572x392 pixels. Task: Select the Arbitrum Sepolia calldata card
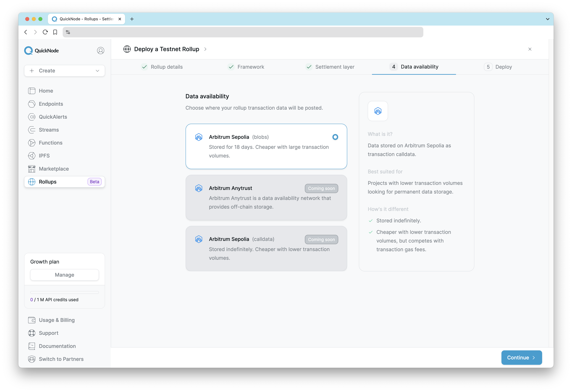pyautogui.click(x=266, y=248)
